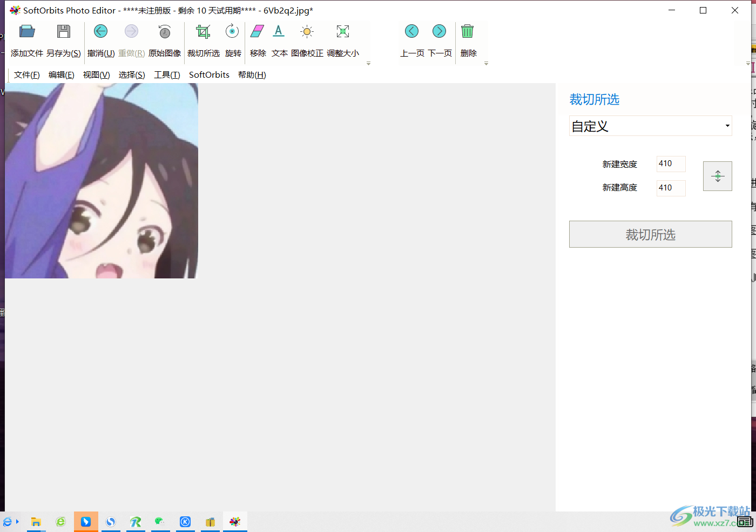Open the SoftOrbits menu

(x=209, y=75)
